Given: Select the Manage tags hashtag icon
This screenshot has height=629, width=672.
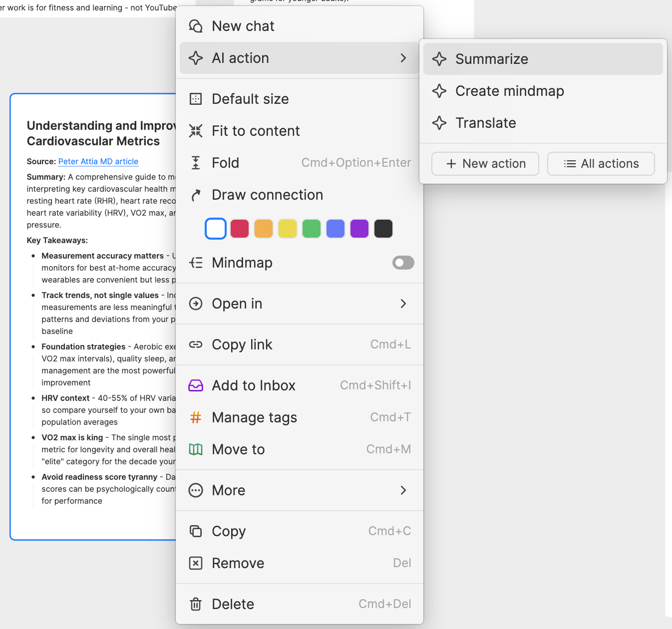Looking at the screenshot, I should tap(196, 417).
